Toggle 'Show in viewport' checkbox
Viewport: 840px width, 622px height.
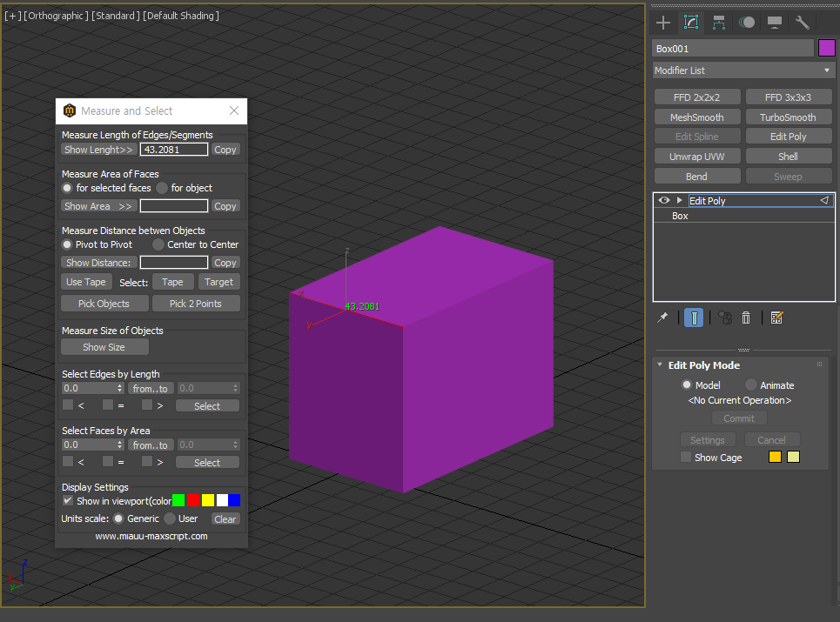(x=68, y=501)
